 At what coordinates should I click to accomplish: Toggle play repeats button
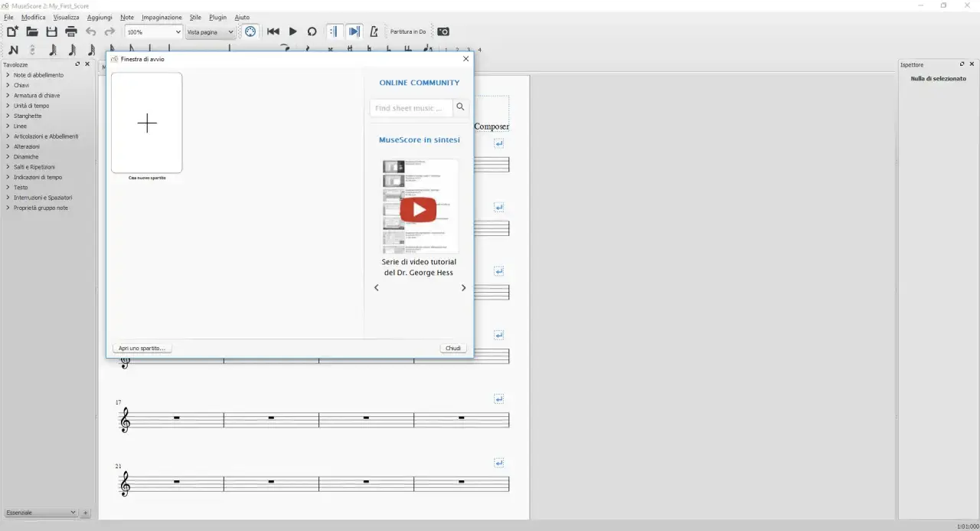(x=333, y=31)
